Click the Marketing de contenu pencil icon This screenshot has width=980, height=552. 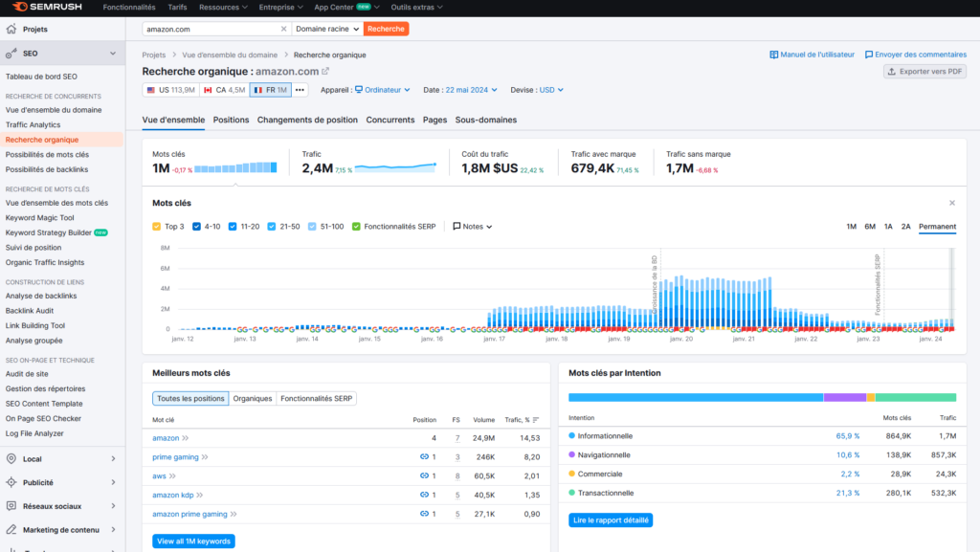pyautogui.click(x=11, y=530)
